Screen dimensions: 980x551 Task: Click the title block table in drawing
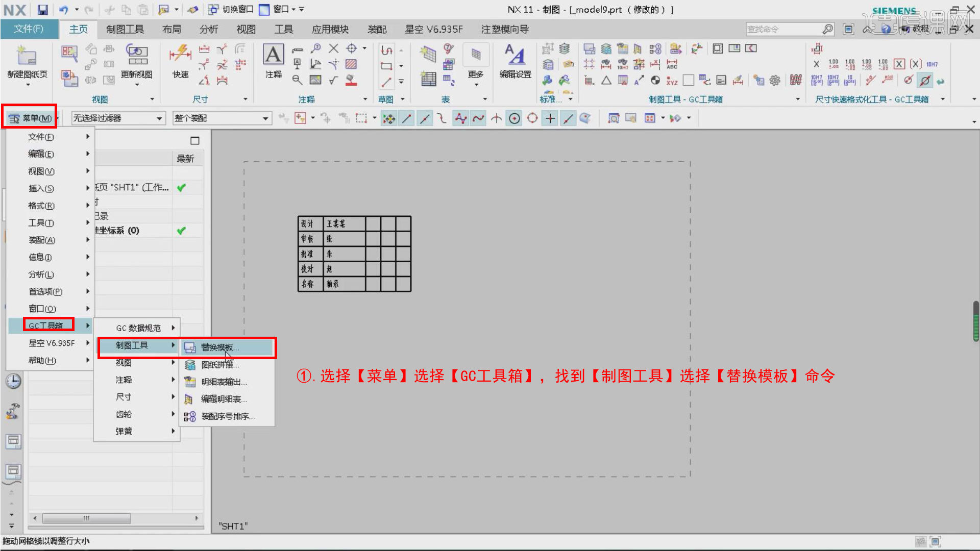pos(355,254)
